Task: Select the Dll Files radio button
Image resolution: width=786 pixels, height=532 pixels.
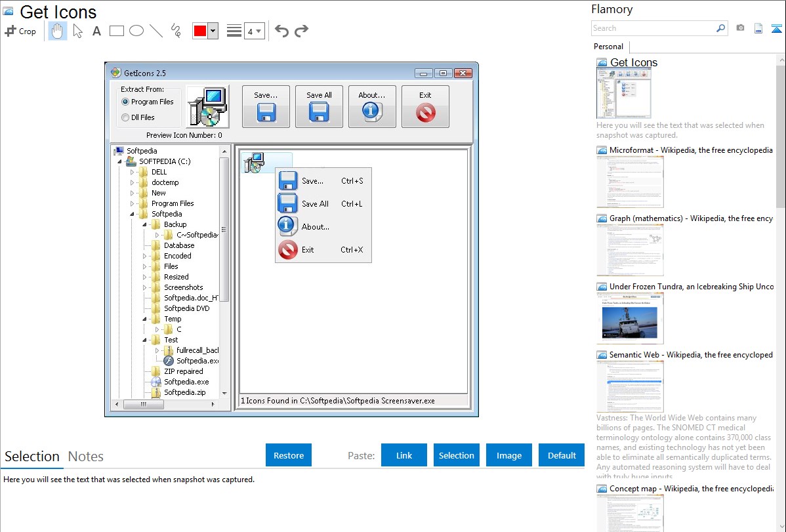Action: 125,117
